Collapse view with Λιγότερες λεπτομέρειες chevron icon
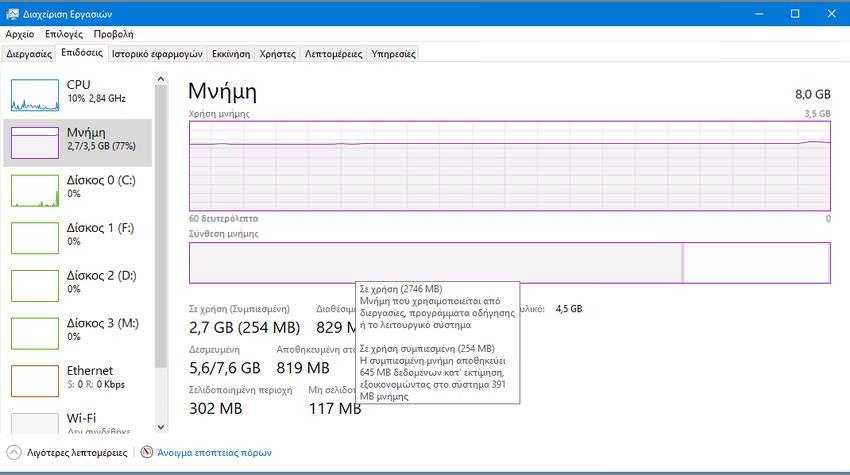 point(14,452)
